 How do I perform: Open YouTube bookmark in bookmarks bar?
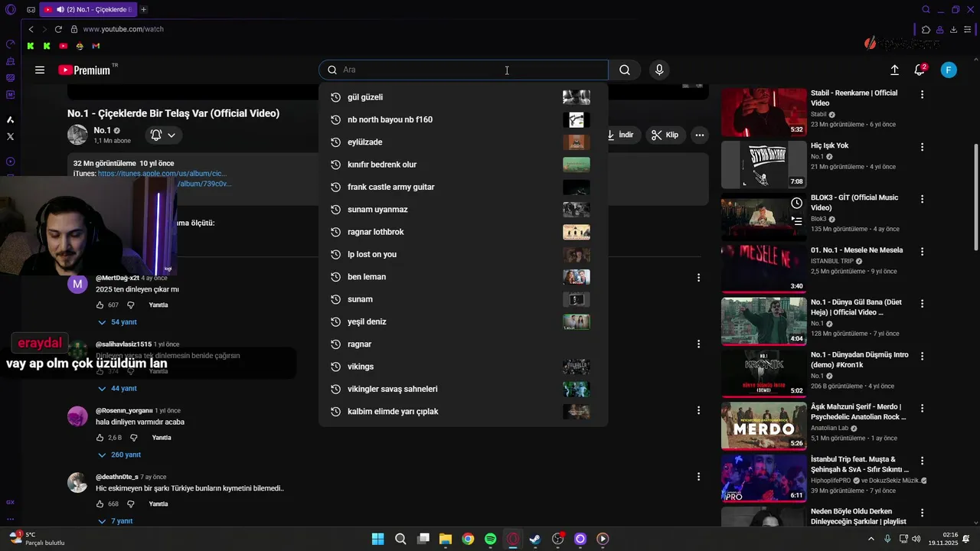tap(64, 46)
